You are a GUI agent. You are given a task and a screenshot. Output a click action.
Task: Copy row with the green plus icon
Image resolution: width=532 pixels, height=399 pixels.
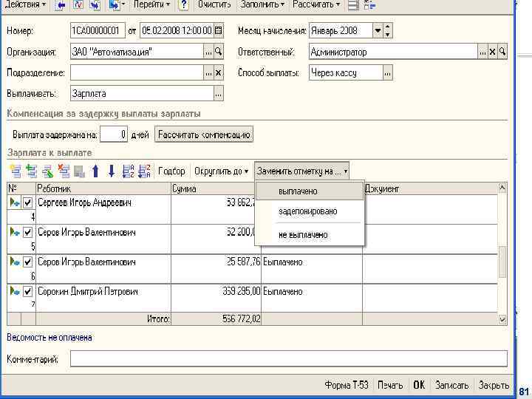coord(32,171)
